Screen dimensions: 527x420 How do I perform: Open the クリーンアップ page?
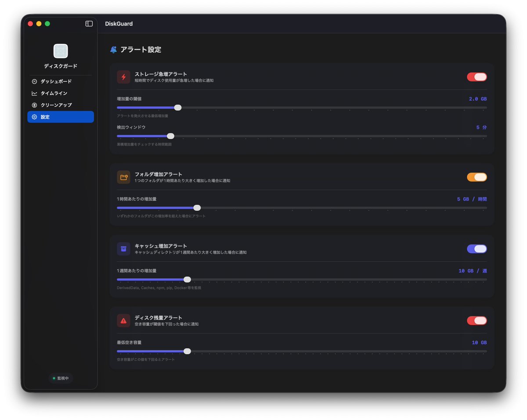click(x=61, y=105)
